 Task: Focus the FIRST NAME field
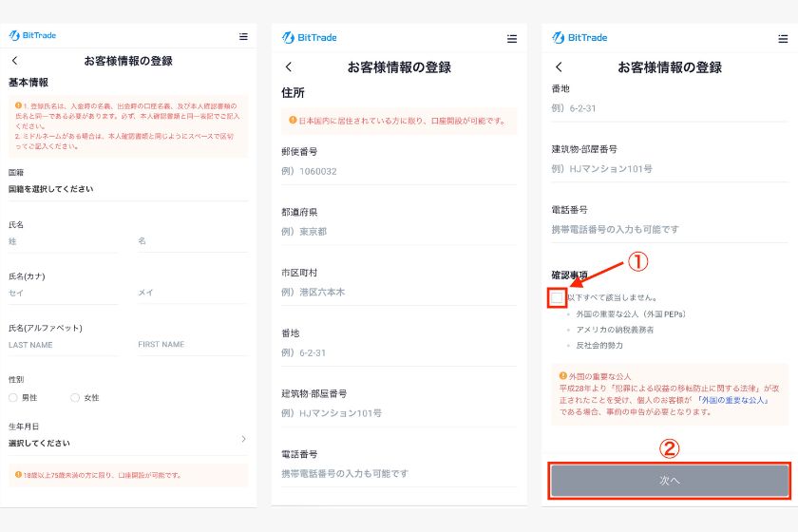192,345
